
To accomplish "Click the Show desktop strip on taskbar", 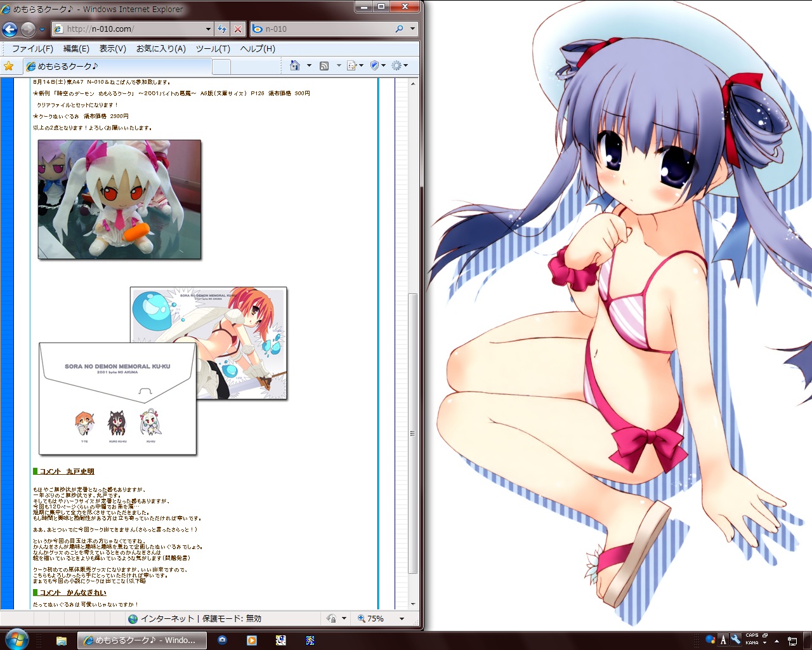I will click(807, 640).
